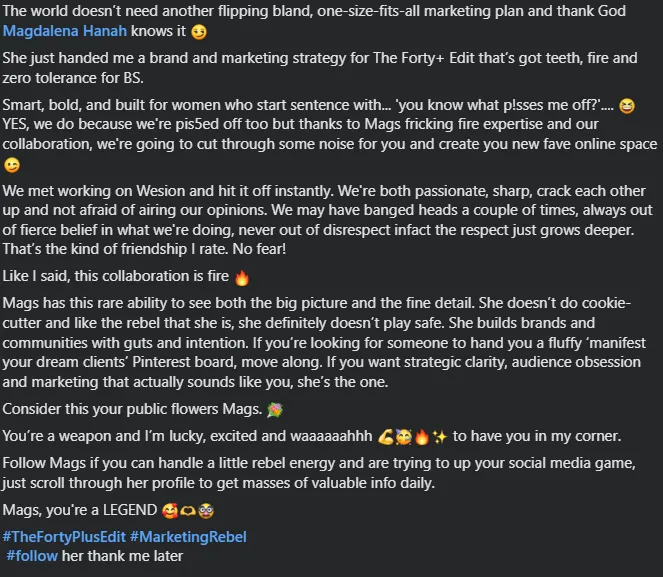Click the smirking emoji after 'knows it'
663x577 pixels.
point(199,32)
